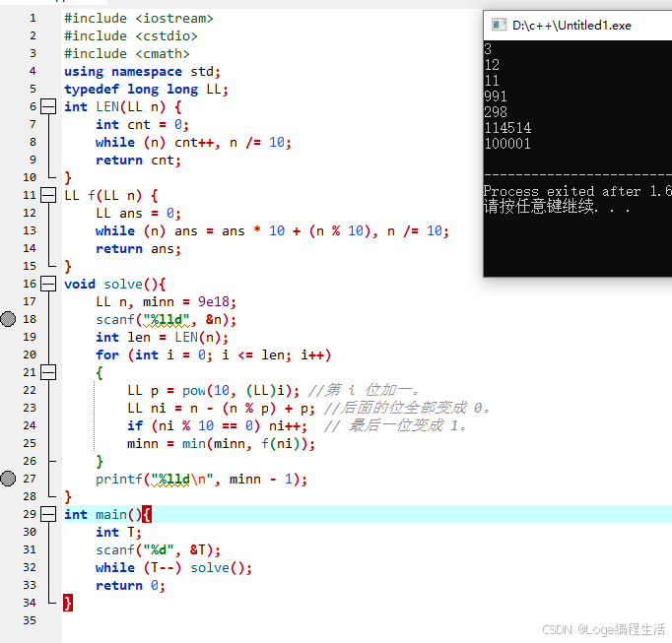
Task: Click 'LL p = pow(10, (LL)i);' statement
Action: 214,390
